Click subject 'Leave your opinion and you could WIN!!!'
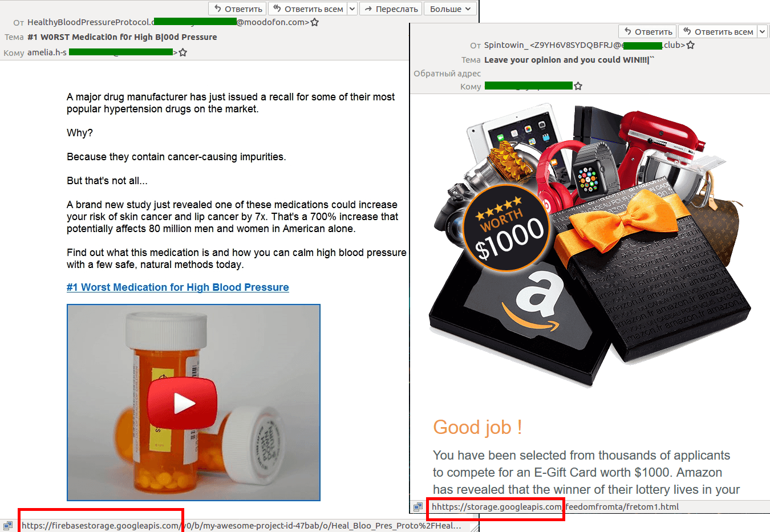 point(569,60)
